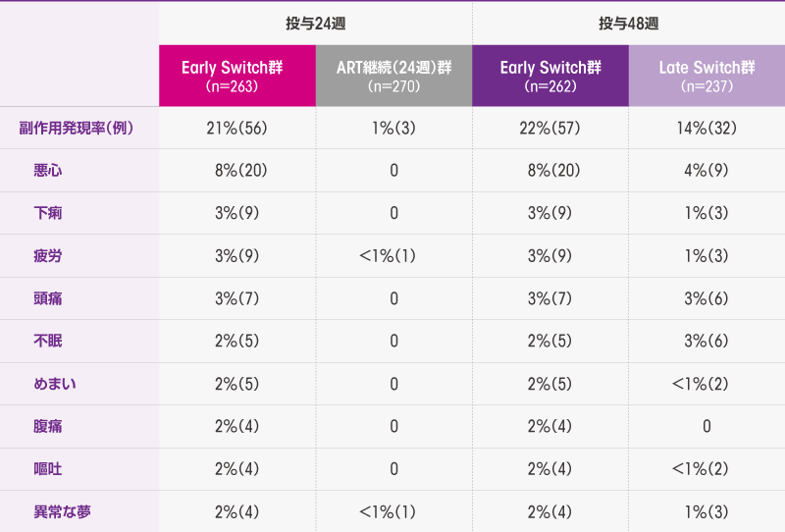Click the 14%(32) cell value
Image resolution: width=785 pixels, height=532 pixels.
coord(706,129)
